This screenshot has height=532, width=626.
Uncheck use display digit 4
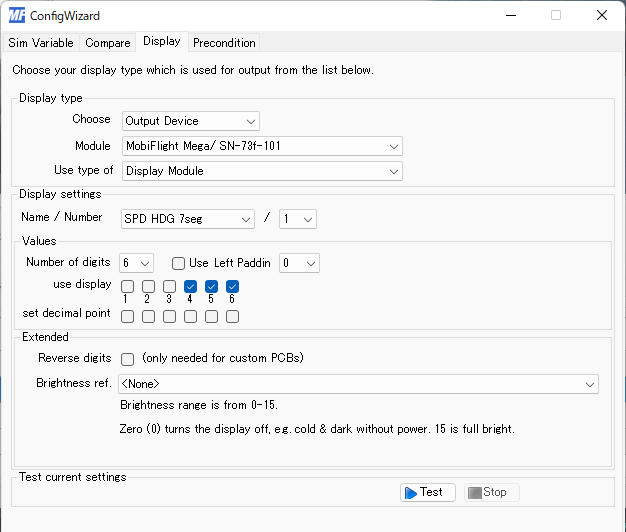[x=190, y=287]
